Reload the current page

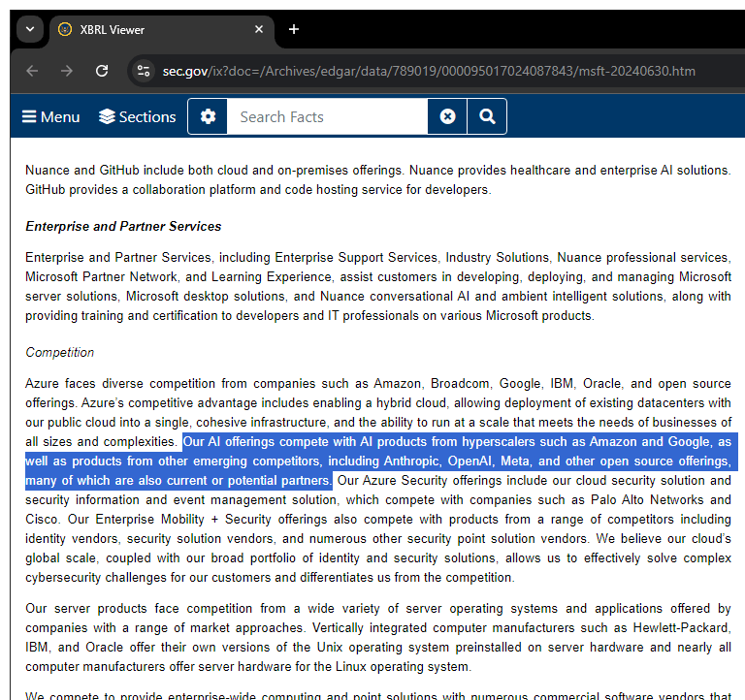pos(102,71)
